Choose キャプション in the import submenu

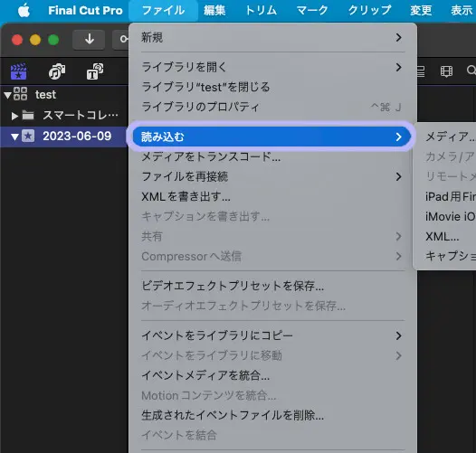coord(450,256)
